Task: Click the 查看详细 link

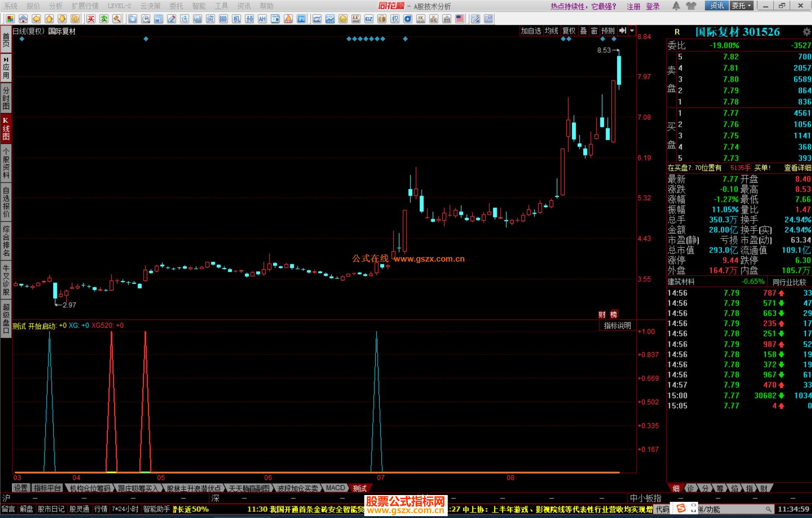Action: coord(797,168)
